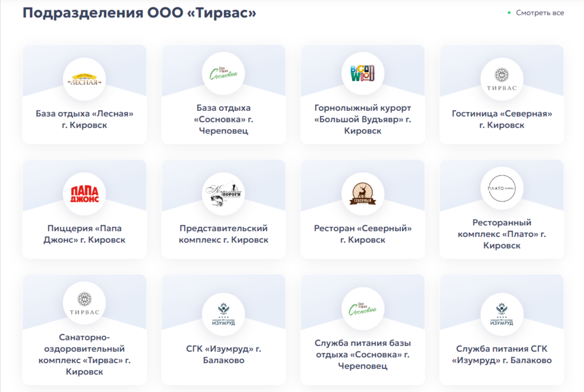Image resolution: width=584 pixels, height=392 pixels.
Task: Click the red «Папа Джонс» logo
Action: coord(84,194)
